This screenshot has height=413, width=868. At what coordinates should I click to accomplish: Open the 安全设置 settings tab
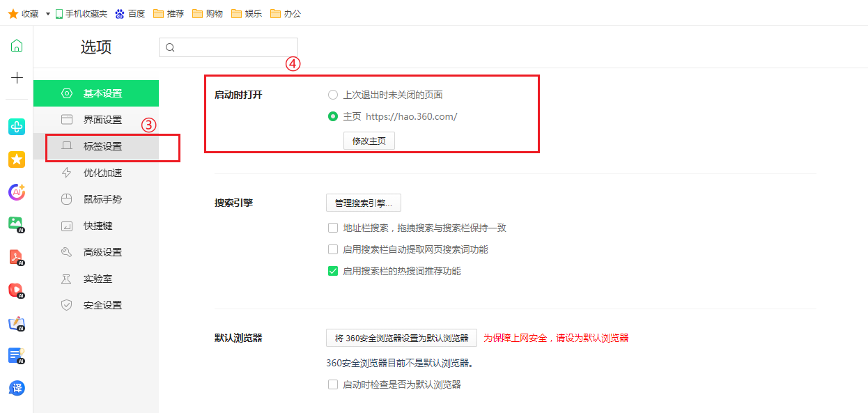(96, 305)
